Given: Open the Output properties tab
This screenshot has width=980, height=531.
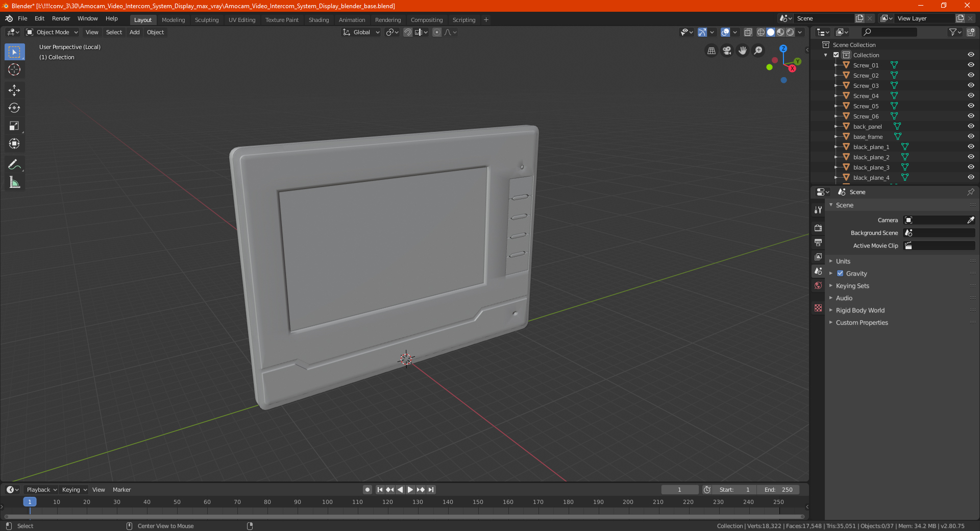Looking at the screenshot, I should 818,242.
